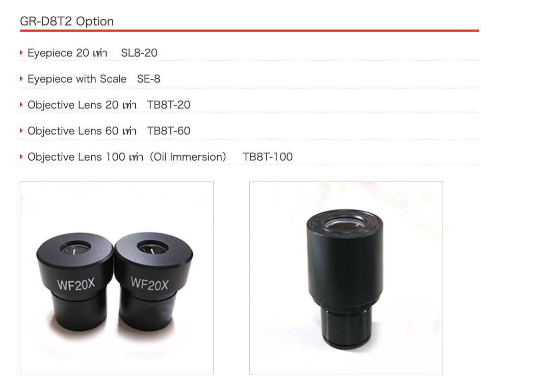Open the single scale eyepiece photo
The height and width of the screenshot is (392, 543).
(x=346, y=278)
